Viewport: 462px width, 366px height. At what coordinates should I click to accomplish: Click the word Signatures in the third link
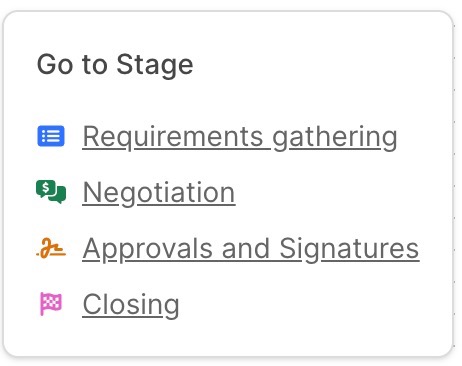coord(349,249)
